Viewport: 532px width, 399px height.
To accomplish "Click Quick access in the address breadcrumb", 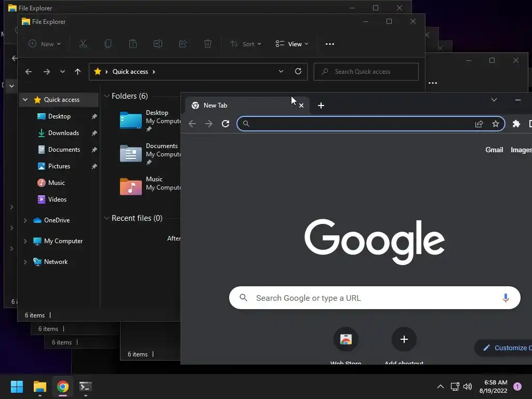I will 130,72.
